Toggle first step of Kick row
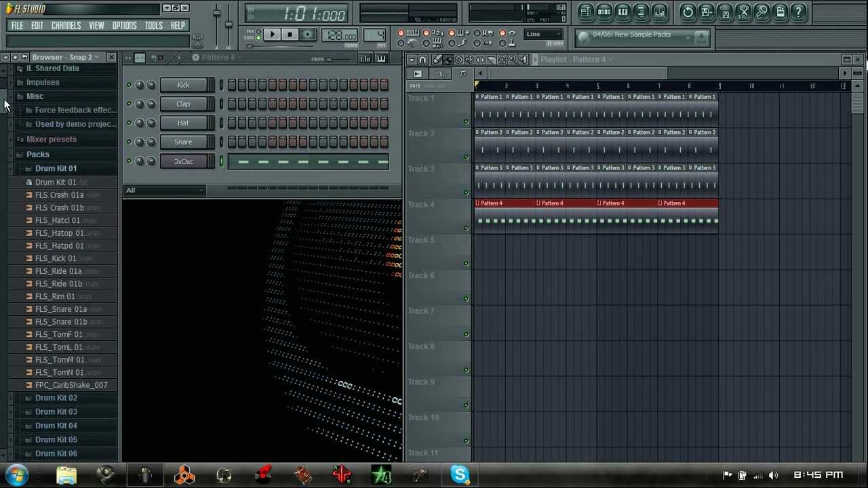868x488 pixels. (232, 85)
